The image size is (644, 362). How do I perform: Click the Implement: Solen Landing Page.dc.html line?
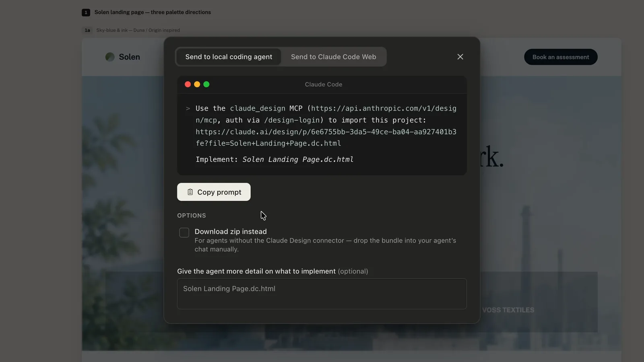pos(275,159)
